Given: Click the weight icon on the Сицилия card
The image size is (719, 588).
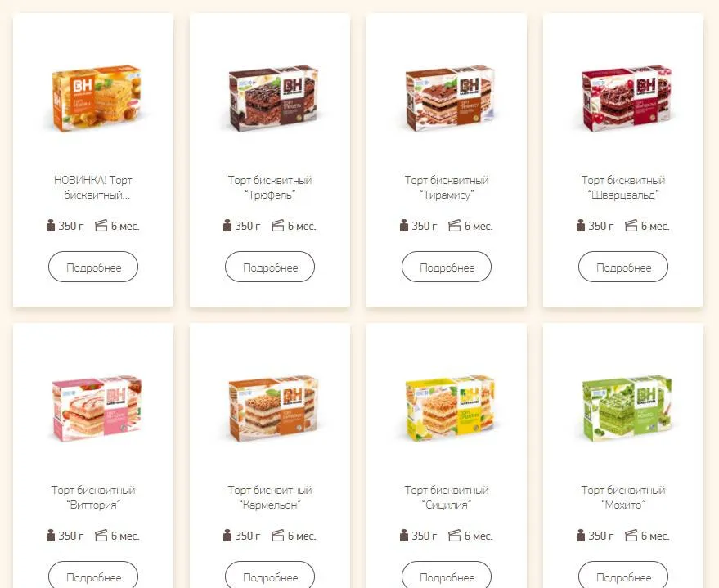Looking at the screenshot, I should [x=404, y=536].
